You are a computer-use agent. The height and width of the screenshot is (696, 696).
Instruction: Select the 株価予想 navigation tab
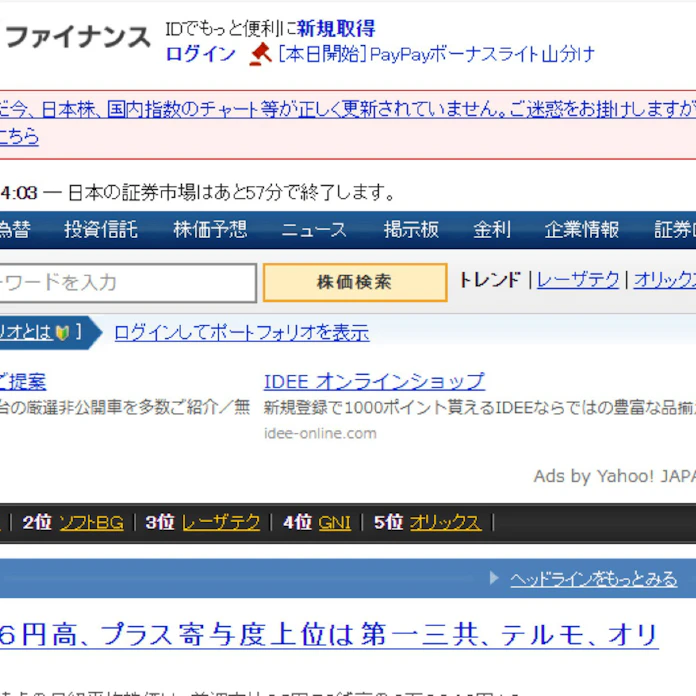210,229
